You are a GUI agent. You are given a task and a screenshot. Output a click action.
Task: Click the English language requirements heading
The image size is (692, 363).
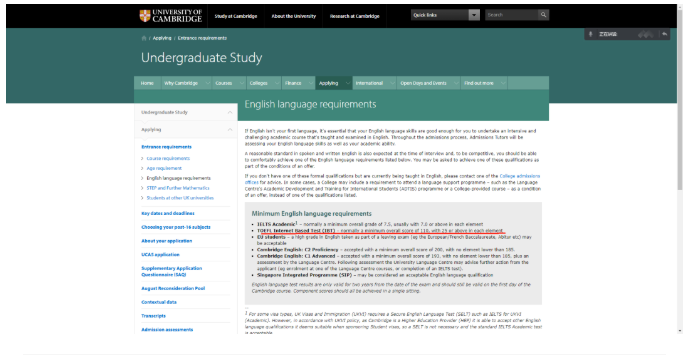click(310, 105)
